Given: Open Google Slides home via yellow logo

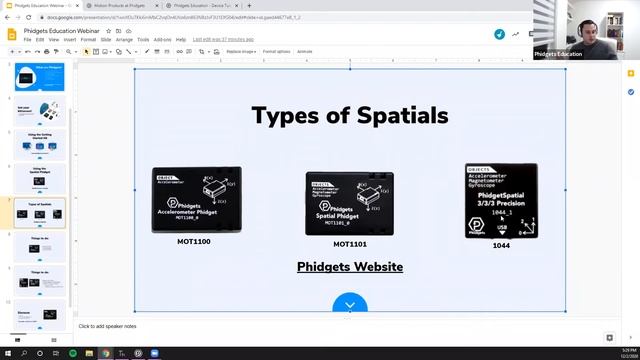Looking at the screenshot, I should pyautogui.click(x=12, y=35).
